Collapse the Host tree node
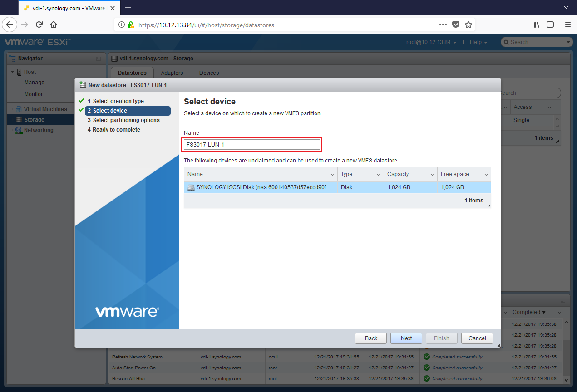Image resolution: width=577 pixels, height=392 pixels. click(x=12, y=72)
